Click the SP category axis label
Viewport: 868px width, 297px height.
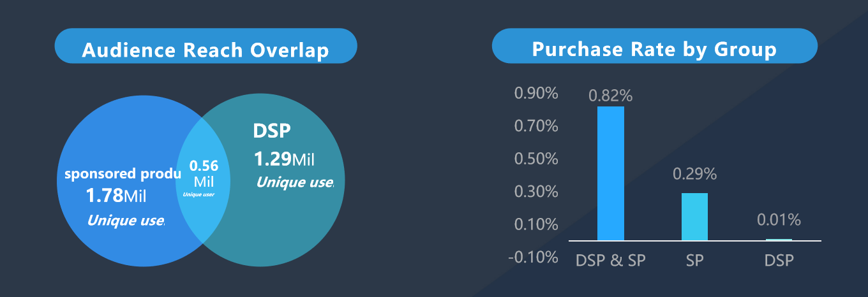[x=695, y=261]
